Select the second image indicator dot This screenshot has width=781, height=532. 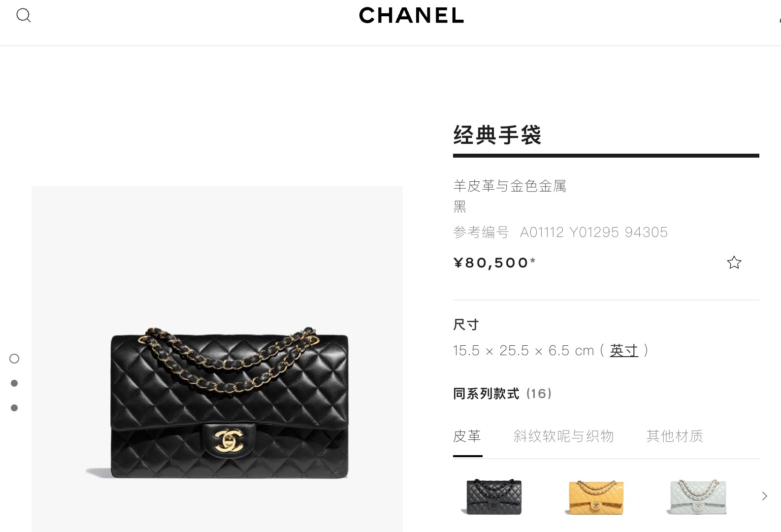point(14,383)
